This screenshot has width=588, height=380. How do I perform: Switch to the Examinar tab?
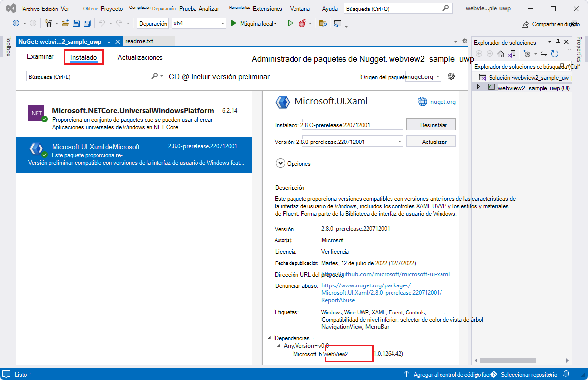click(x=40, y=57)
